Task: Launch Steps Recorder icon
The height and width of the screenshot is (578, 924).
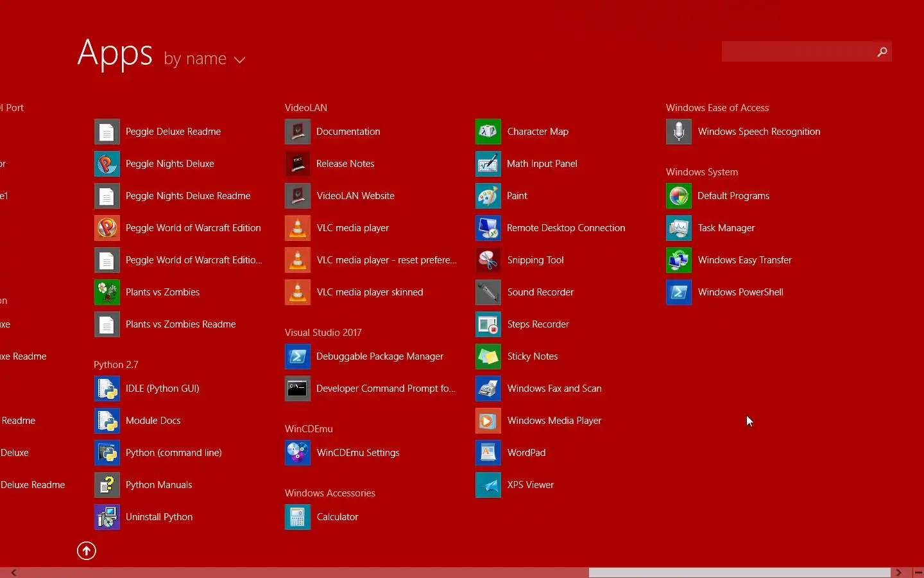Action: click(x=488, y=324)
